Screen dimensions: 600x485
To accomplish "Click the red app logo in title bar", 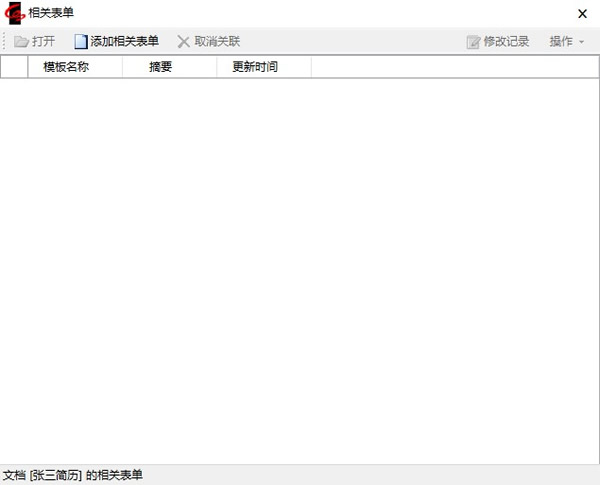I will pyautogui.click(x=15, y=13).
